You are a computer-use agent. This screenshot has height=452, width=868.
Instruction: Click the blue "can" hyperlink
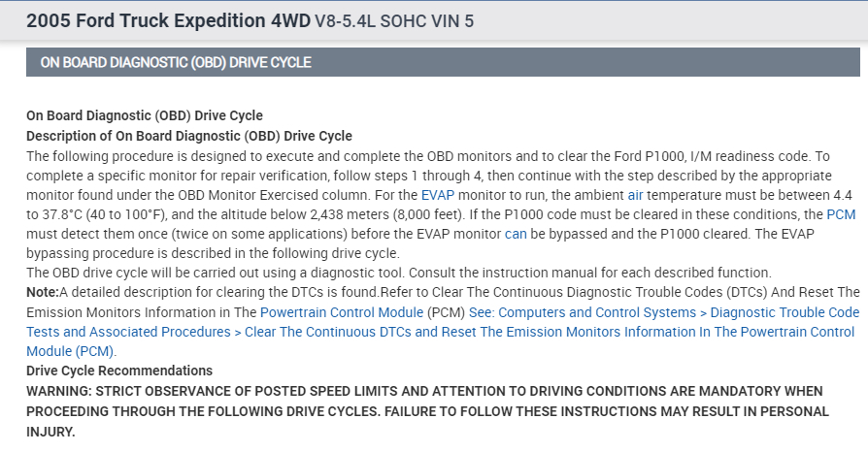click(x=516, y=234)
